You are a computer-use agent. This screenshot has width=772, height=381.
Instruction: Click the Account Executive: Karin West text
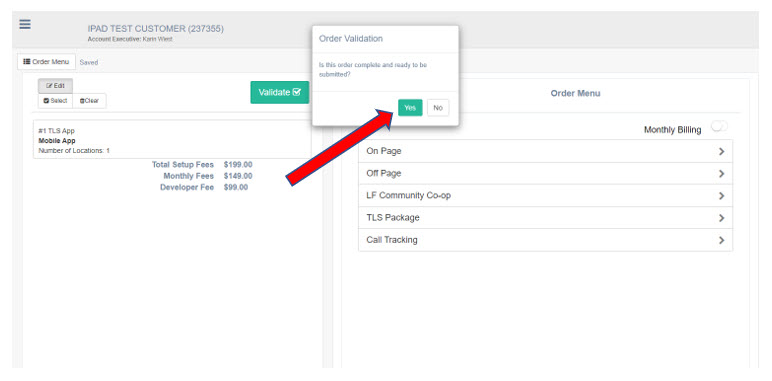pyautogui.click(x=130, y=39)
